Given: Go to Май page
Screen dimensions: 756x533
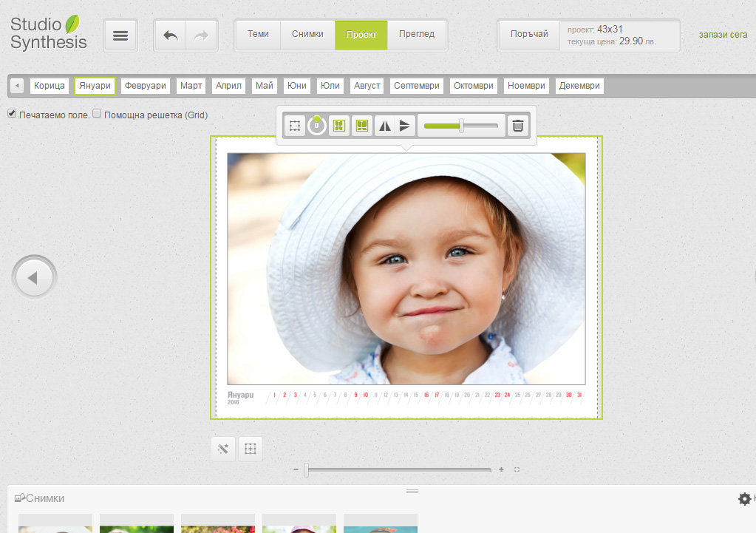Looking at the screenshot, I should 265,86.
